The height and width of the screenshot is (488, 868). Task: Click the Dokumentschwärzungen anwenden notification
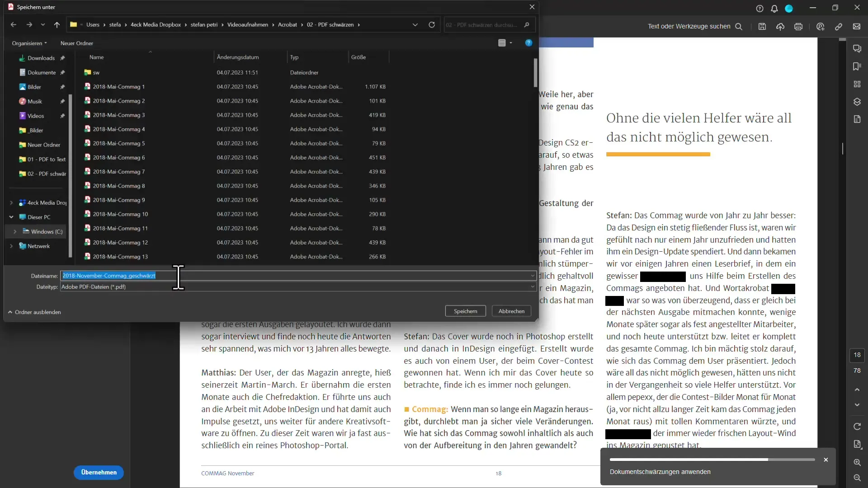(660, 471)
